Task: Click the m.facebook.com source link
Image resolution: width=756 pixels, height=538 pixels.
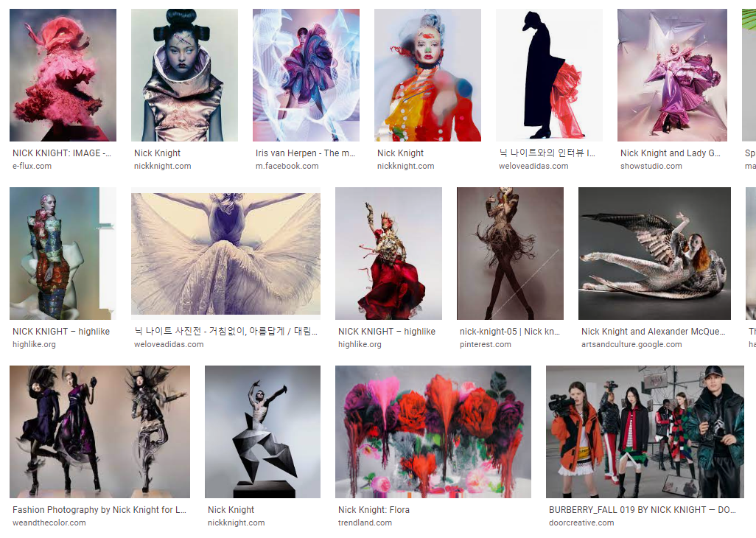Action: (x=287, y=166)
